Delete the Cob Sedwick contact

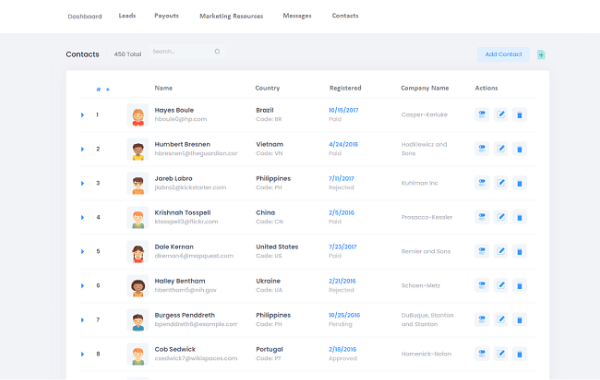tap(519, 354)
